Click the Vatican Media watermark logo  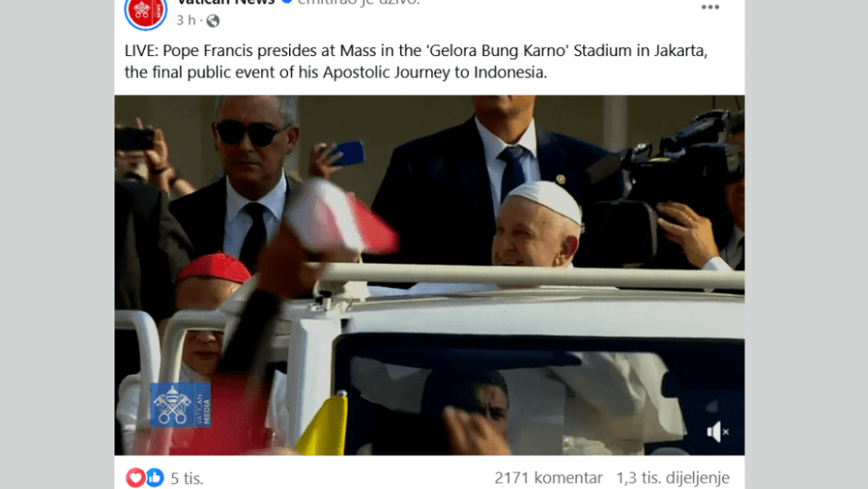[181, 405]
